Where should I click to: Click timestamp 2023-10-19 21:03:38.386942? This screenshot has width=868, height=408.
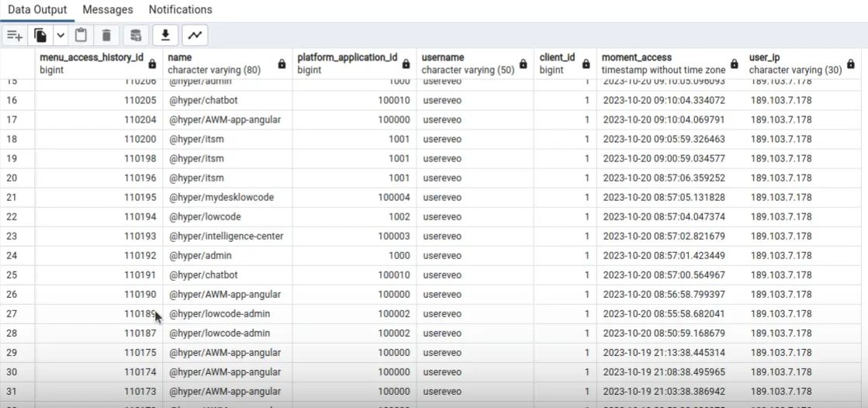pos(670,392)
